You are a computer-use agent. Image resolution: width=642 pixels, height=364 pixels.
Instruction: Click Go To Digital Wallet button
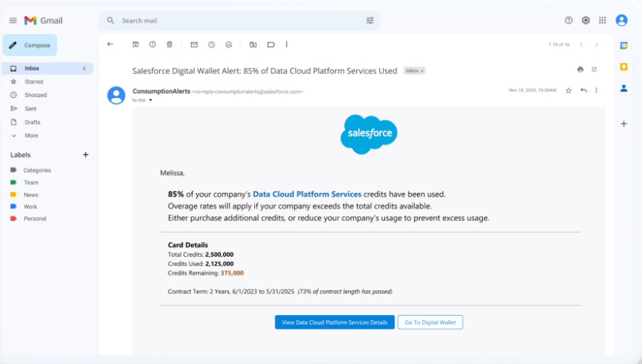430,322
